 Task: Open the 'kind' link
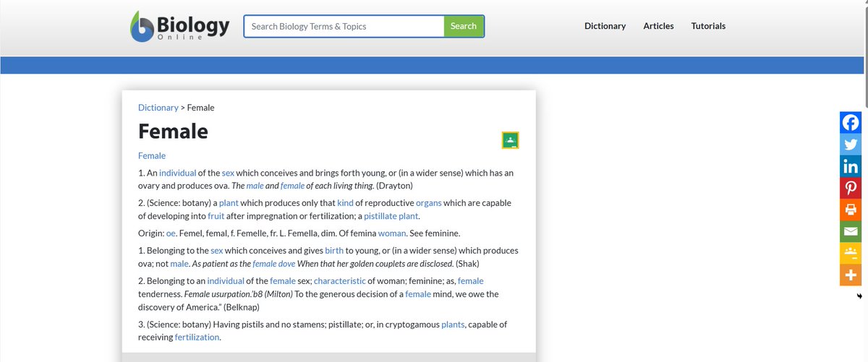(x=345, y=203)
